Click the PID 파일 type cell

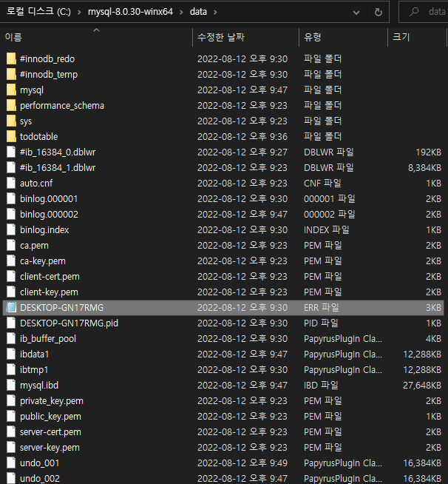(x=321, y=323)
